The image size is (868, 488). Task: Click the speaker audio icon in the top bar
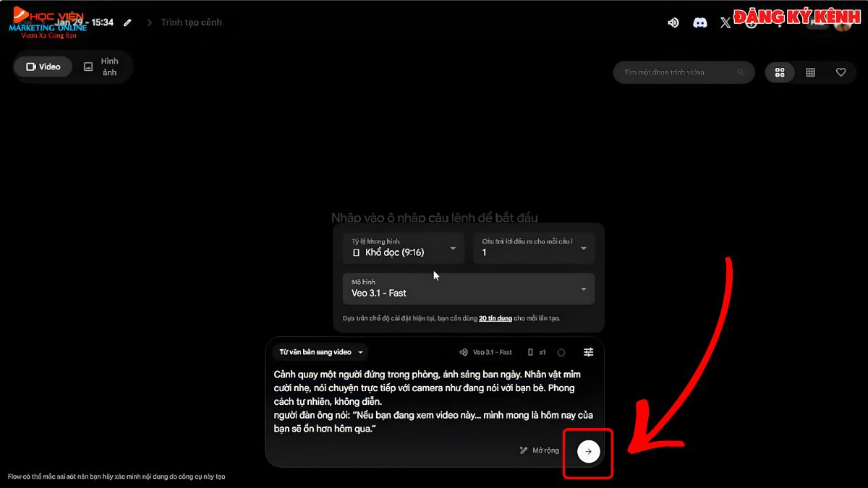point(673,22)
